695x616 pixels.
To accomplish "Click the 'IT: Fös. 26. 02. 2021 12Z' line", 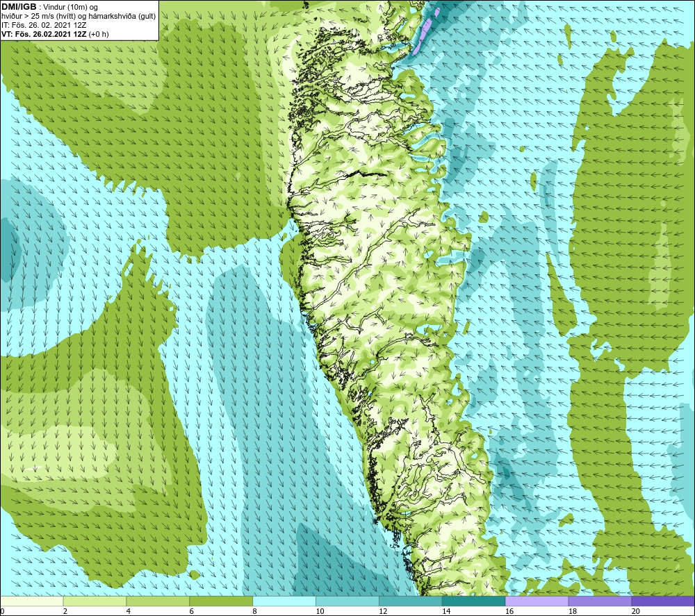I will [44, 25].
